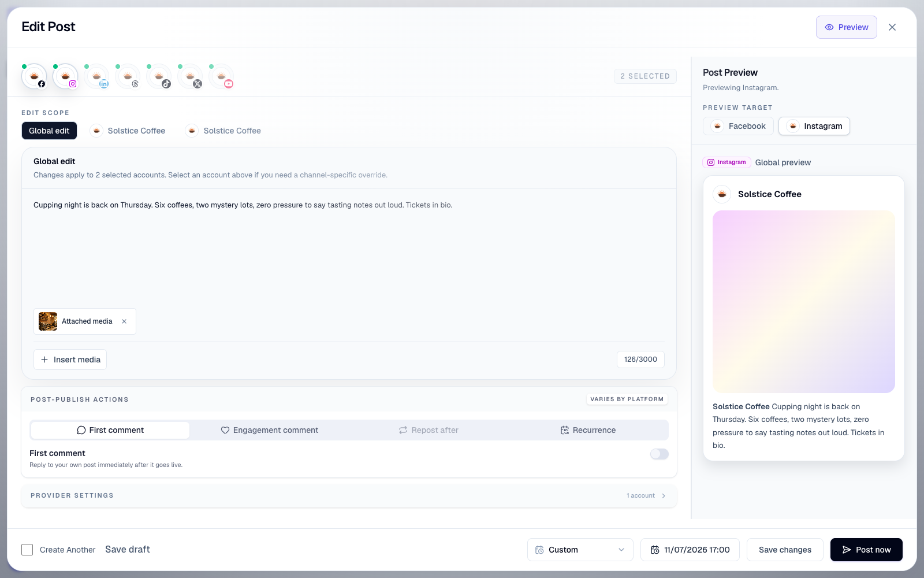The width and height of the screenshot is (924, 578).
Task: Click into the post caption text area
Action: click(349, 249)
